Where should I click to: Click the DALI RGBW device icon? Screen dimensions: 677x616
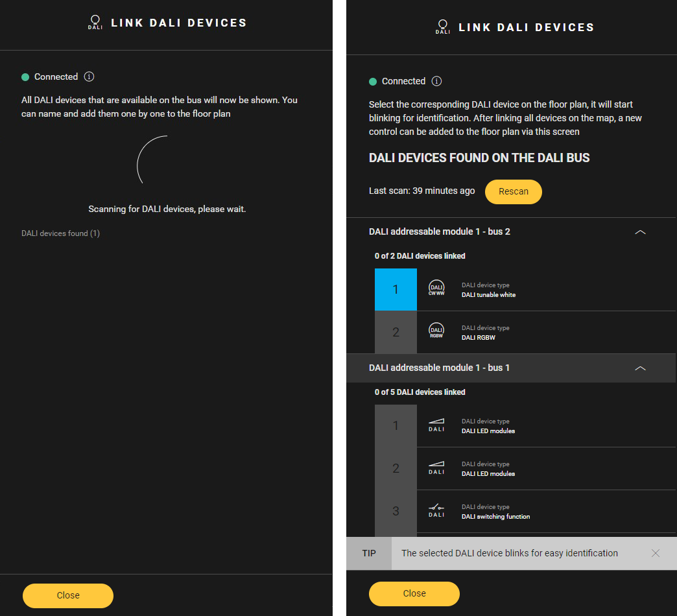[x=436, y=332]
